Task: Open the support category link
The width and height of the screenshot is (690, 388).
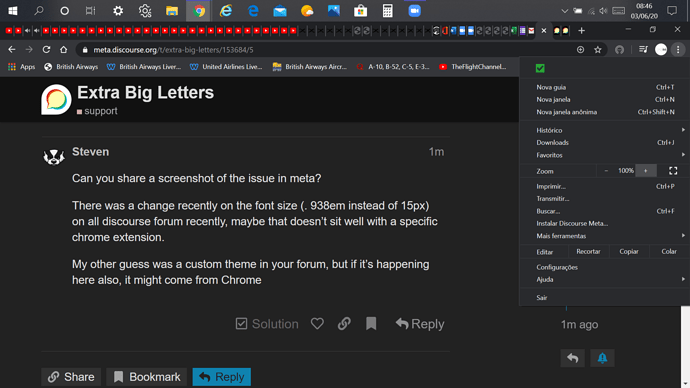Action: (x=97, y=111)
